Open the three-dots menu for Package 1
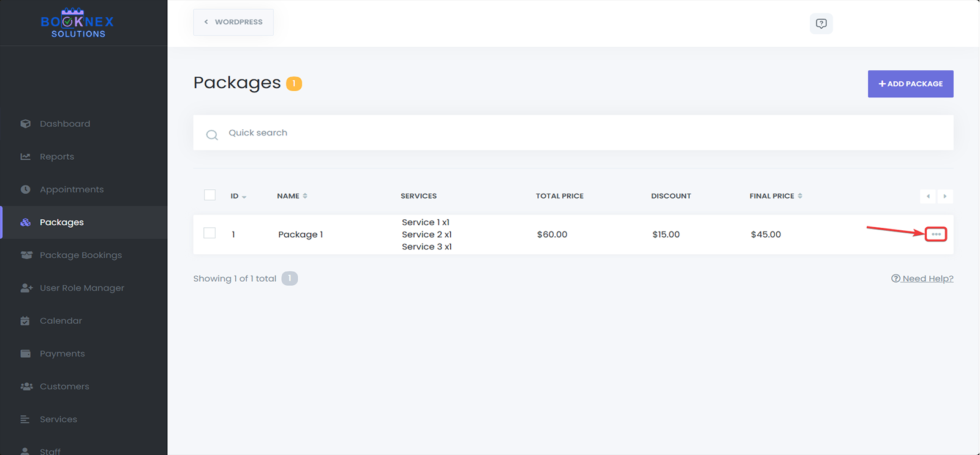980x455 pixels. tap(936, 234)
